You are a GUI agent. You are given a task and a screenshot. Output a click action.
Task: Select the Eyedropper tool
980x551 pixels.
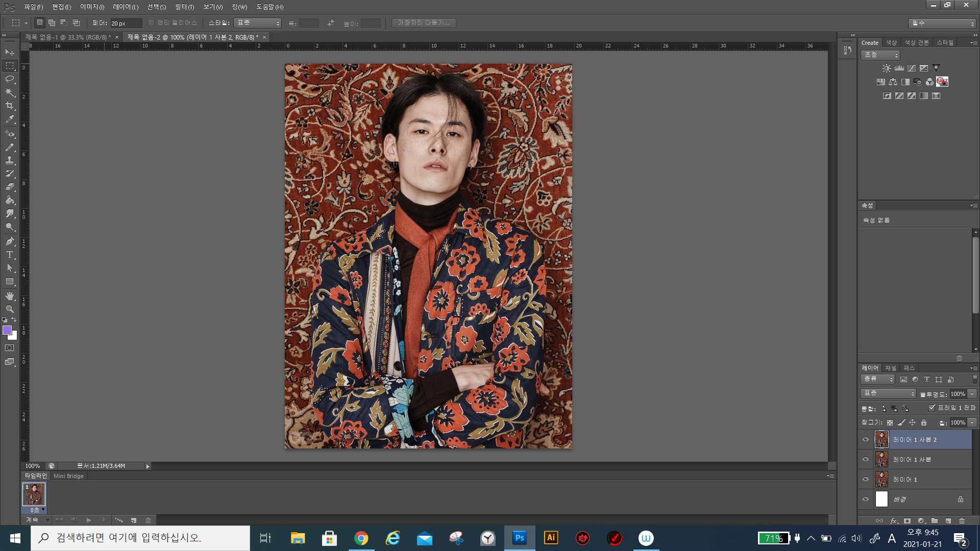coord(10,119)
